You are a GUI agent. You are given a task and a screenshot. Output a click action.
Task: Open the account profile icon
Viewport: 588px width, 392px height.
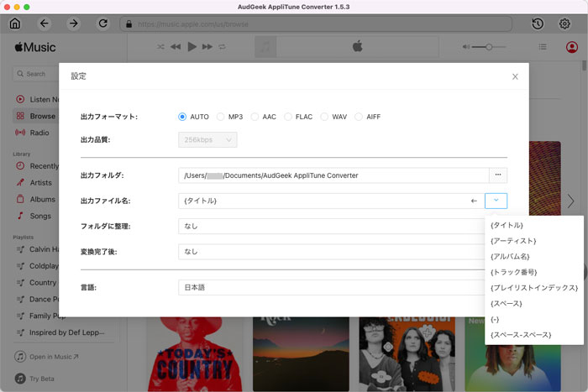coord(571,47)
